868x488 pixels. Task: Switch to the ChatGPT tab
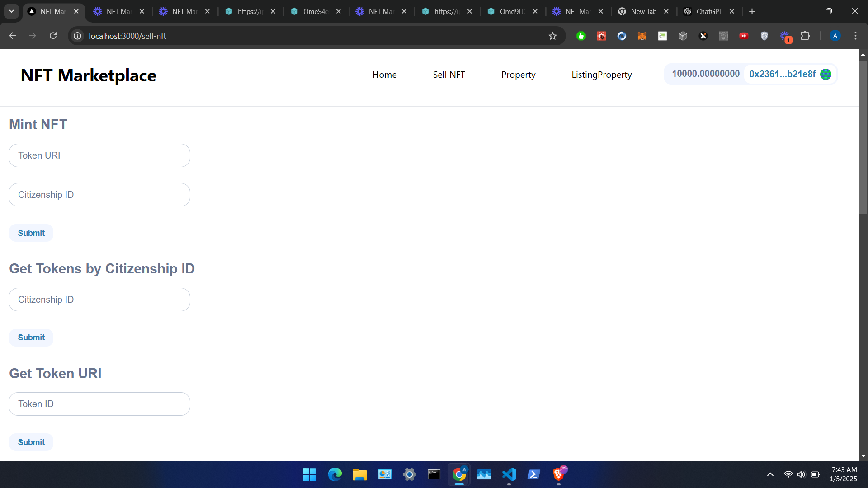(x=708, y=11)
